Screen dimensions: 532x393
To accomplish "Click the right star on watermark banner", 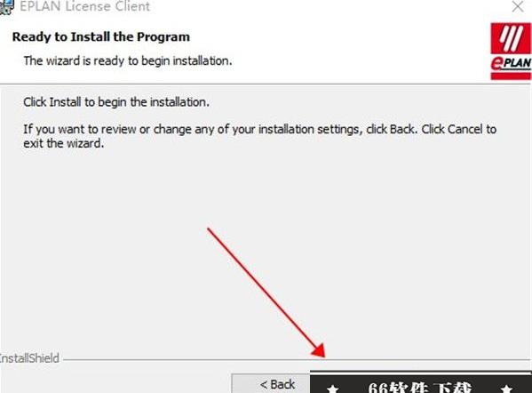I will click(x=506, y=388).
